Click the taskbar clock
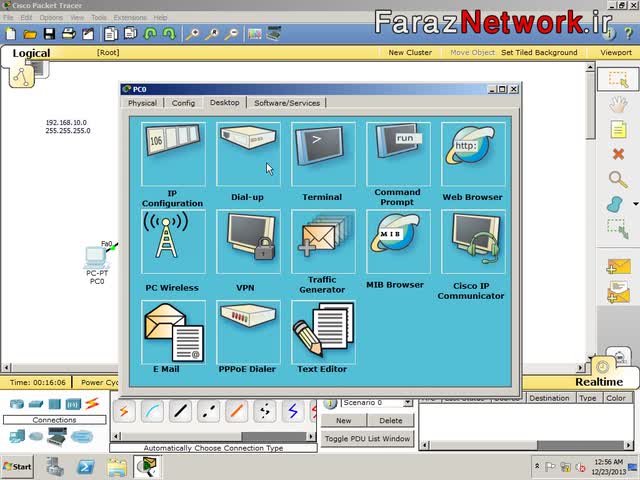 (x=608, y=467)
